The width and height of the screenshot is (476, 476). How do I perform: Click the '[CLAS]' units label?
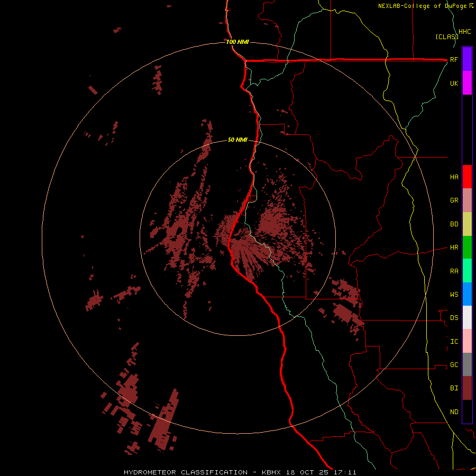pos(446,37)
